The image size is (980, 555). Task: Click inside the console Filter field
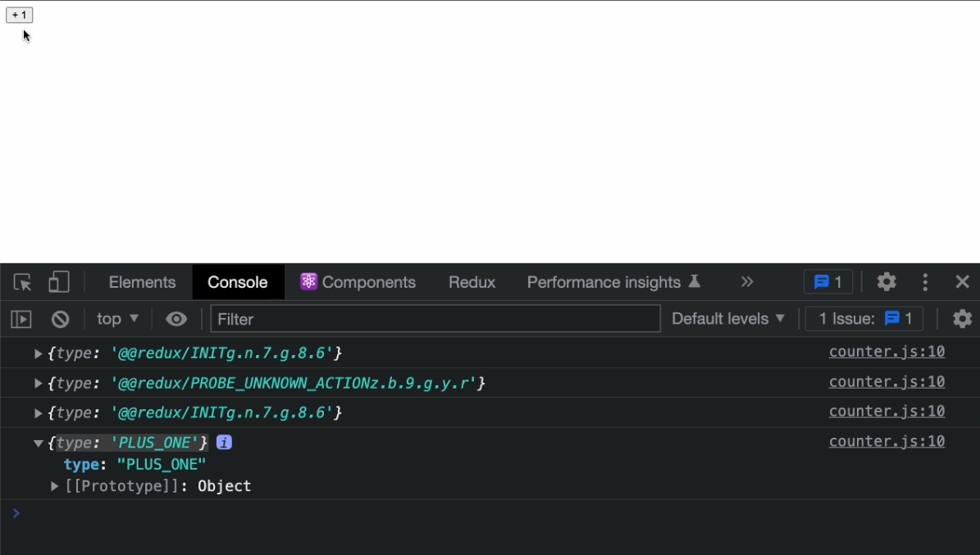pos(435,319)
